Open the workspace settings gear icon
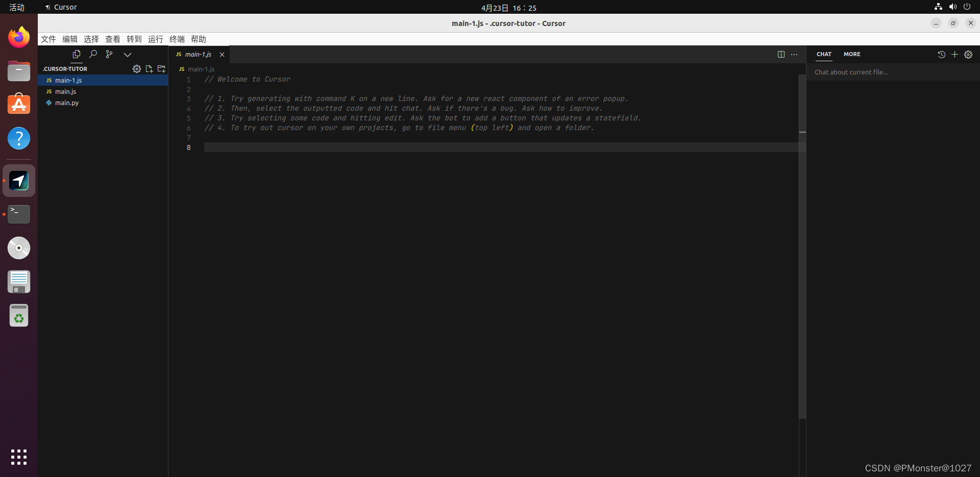The width and height of the screenshot is (980, 477). point(136,69)
